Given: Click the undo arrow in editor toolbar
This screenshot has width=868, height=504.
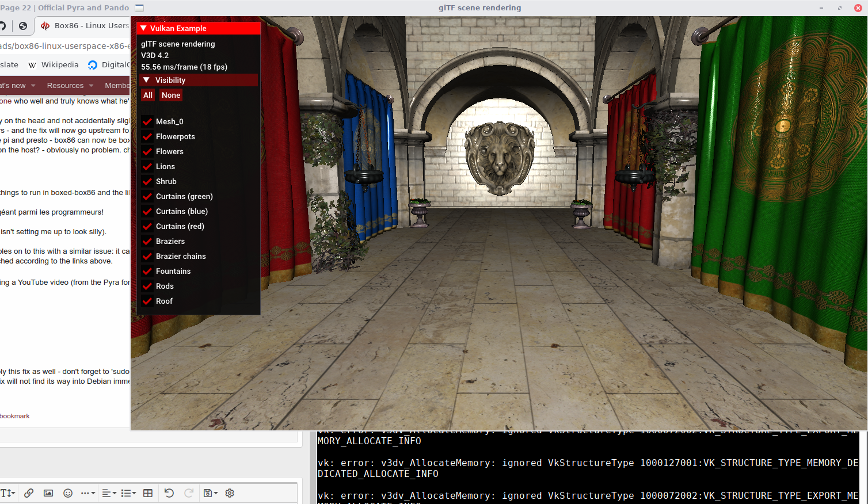Looking at the screenshot, I should click(x=169, y=493).
